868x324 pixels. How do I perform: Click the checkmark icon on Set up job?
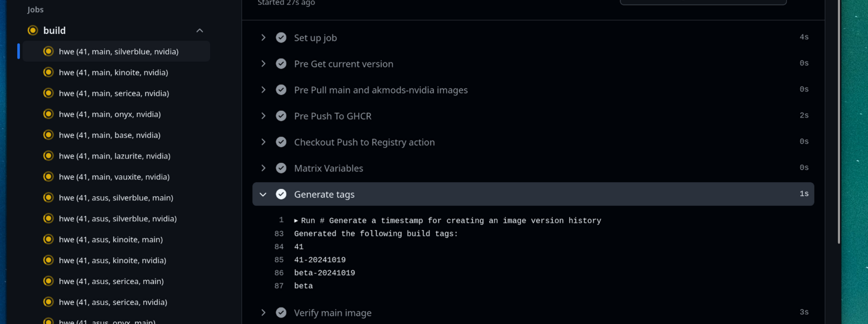coord(281,38)
